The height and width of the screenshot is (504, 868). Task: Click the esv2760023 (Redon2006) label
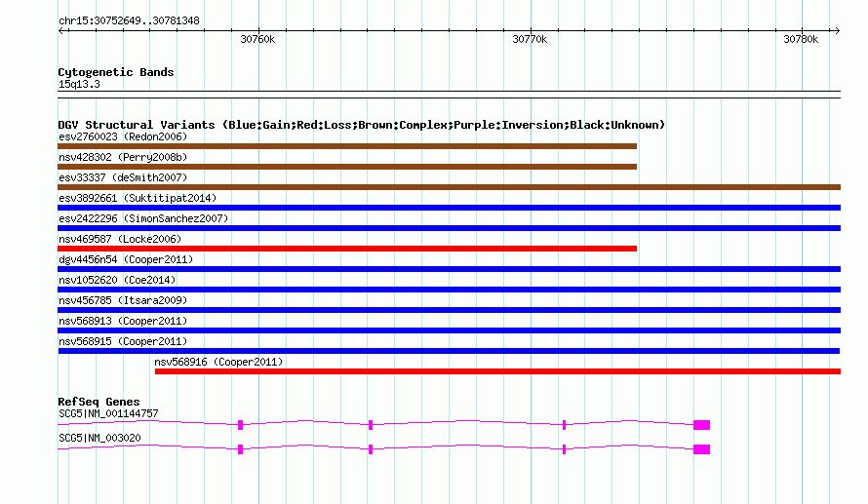(x=123, y=136)
